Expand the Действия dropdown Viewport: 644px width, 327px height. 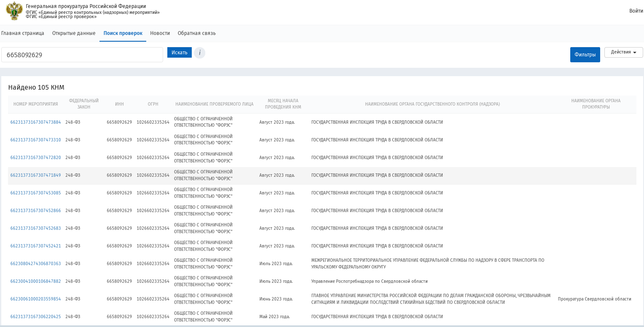pyautogui.click(x=623, y=52)
